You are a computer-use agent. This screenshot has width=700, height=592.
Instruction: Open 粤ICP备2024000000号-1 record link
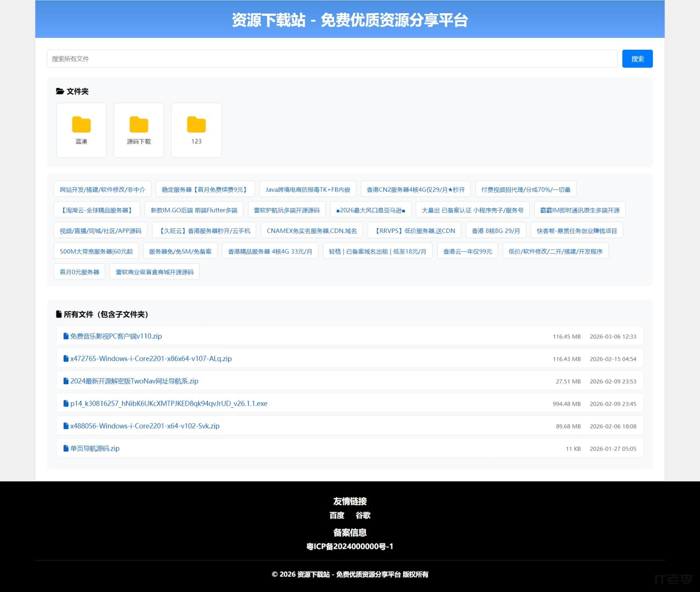point(350,546)
